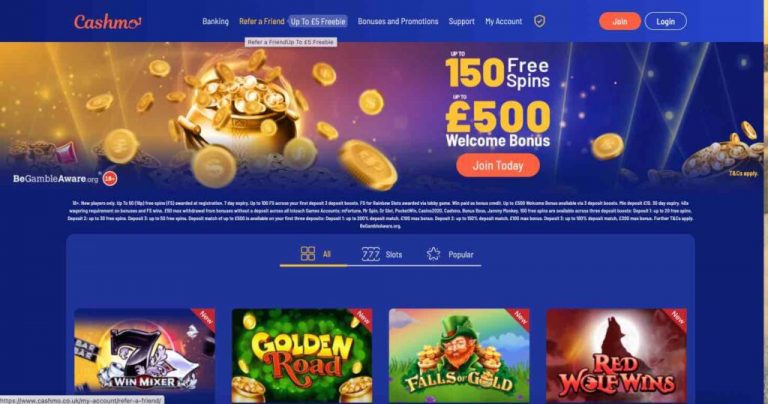Click the Cashmo logo
This screenshot has height=404, width=768.
tap(108, 22)
